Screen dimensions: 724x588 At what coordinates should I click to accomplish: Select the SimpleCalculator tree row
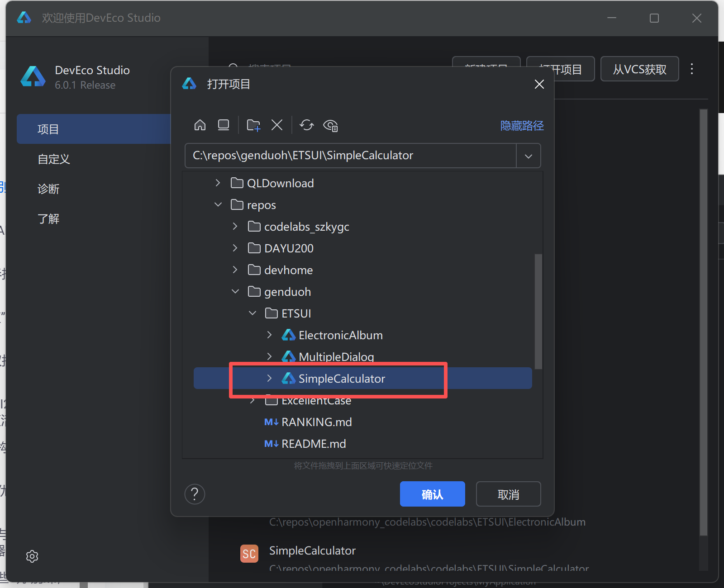coord(362,378)
